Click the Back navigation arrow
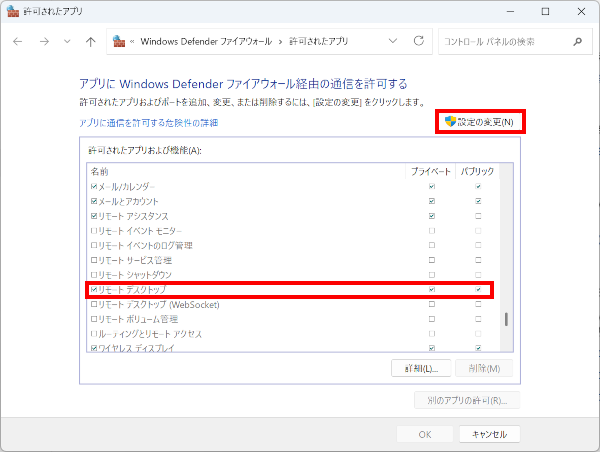This screenshot has width=600, height=452. (x=18, y=41)
